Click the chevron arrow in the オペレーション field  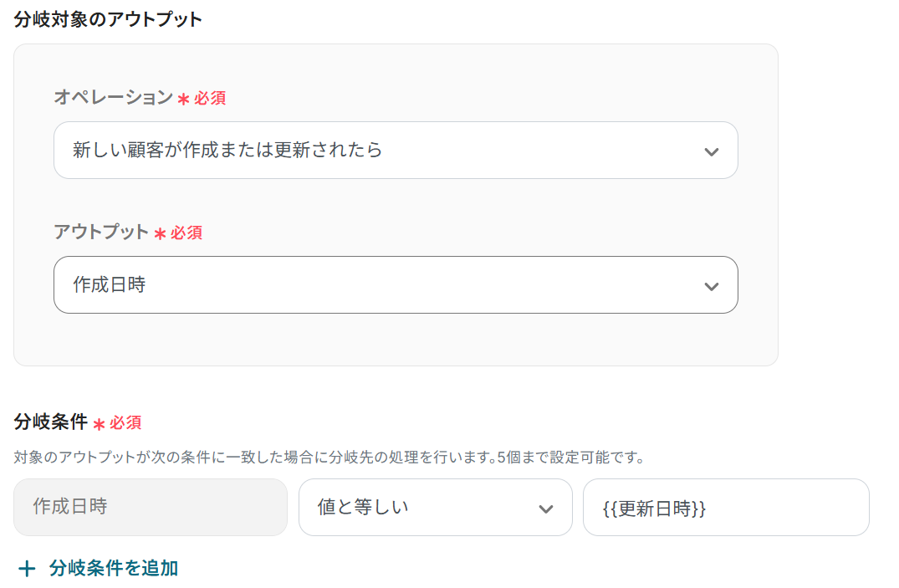point(712,151)
